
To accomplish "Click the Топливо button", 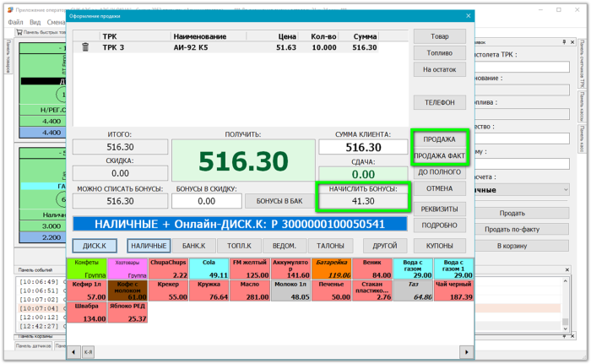I will click(440, 53).
